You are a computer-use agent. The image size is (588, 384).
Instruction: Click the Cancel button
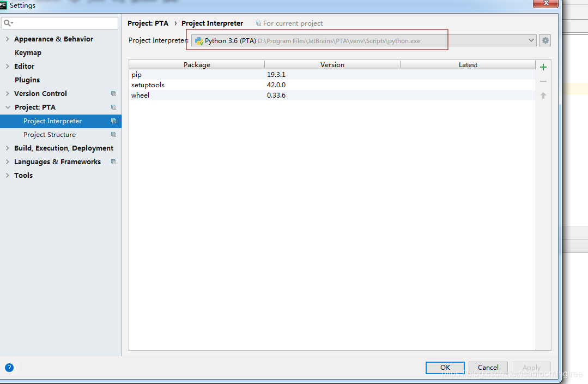pyautogui.click(x=488, y=368)
